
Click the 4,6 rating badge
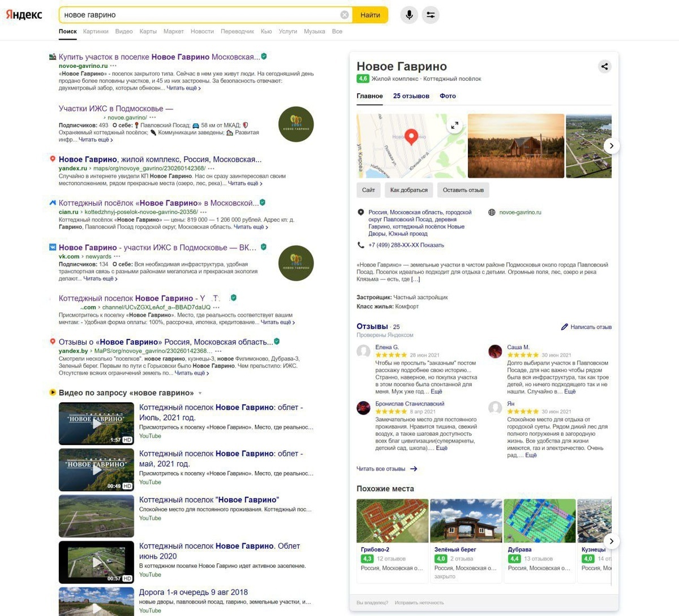(x=363, y=79)
